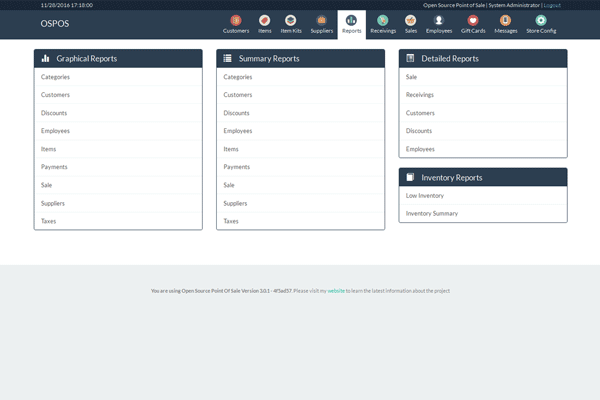Image resolution: width=600 pixels, height=400 pixels.
Task: Click the Inventory Reports panel title
Action: click(x=452, y=178)
